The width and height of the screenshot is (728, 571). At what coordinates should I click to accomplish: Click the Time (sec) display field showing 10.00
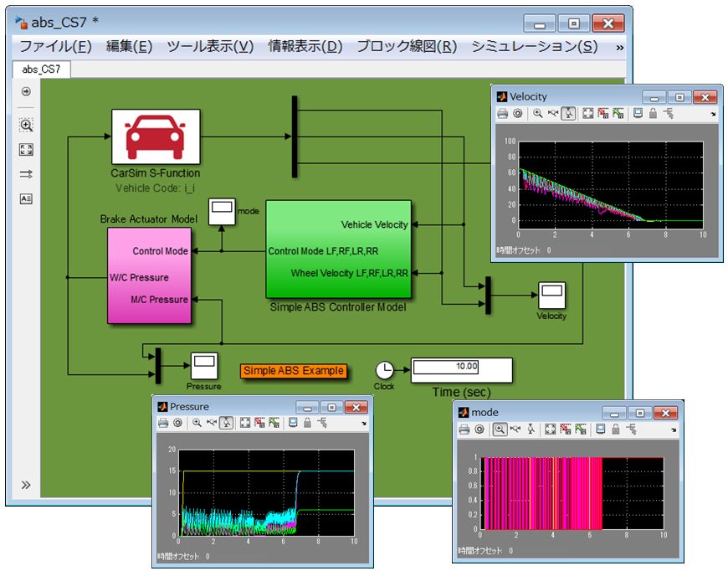click(x=461, y=368)
